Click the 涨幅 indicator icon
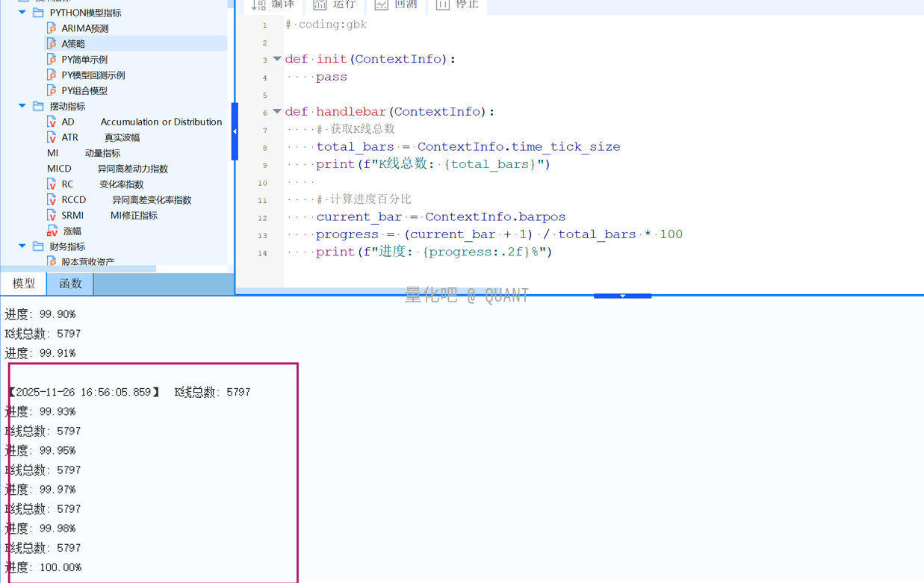 (52, 231)
